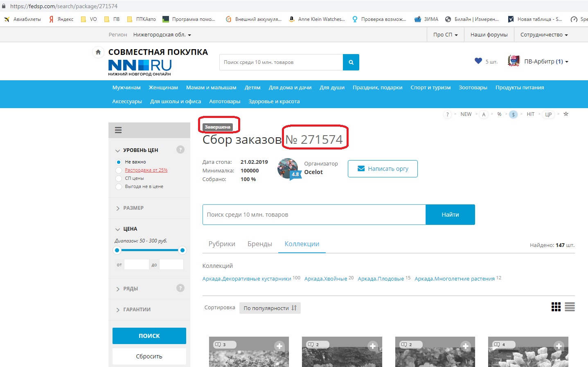588x367 pixels.
Task: Expand the Размер filter section
Action: pyautogui.click(x=133, y=208)
